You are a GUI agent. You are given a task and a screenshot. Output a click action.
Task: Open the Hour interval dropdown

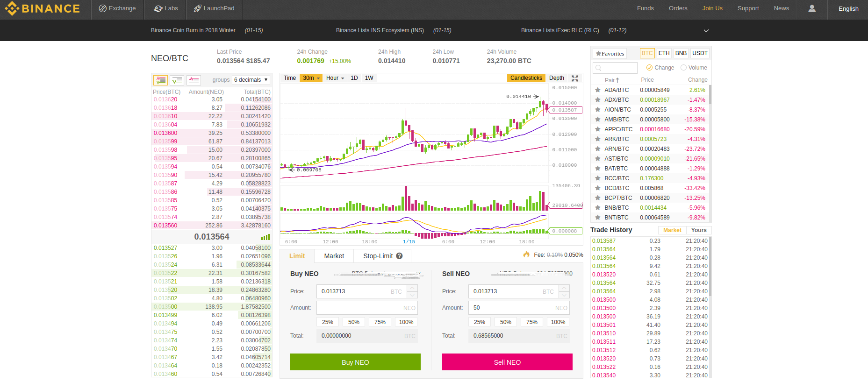point(335,78)
